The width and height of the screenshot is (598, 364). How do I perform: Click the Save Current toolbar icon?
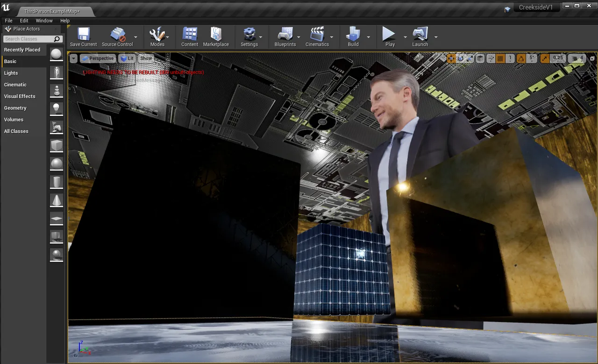tap(83, 37)
